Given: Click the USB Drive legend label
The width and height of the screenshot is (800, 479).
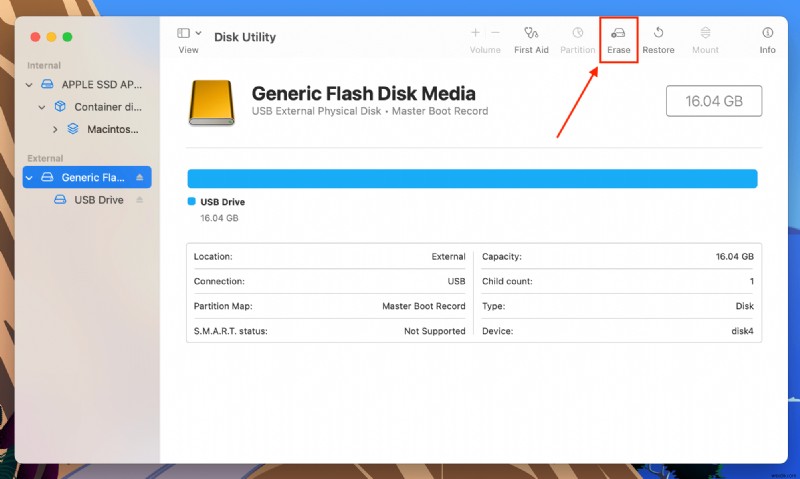Looking at the screenshot, I should 222,202.
